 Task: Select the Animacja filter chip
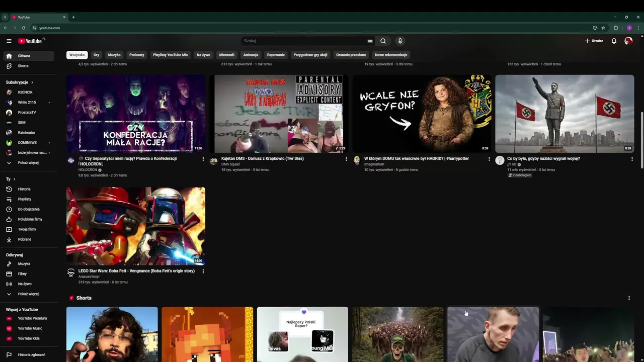(x=251, y=55)
